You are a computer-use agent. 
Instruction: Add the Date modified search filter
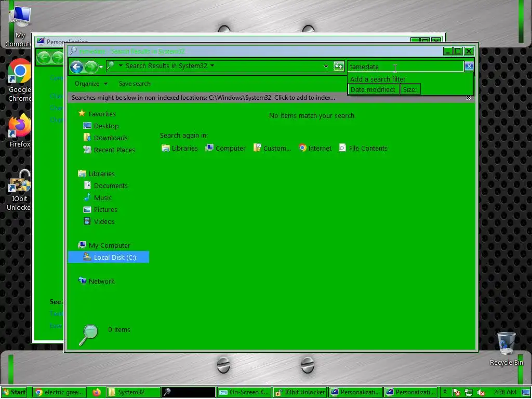point(373,89)
